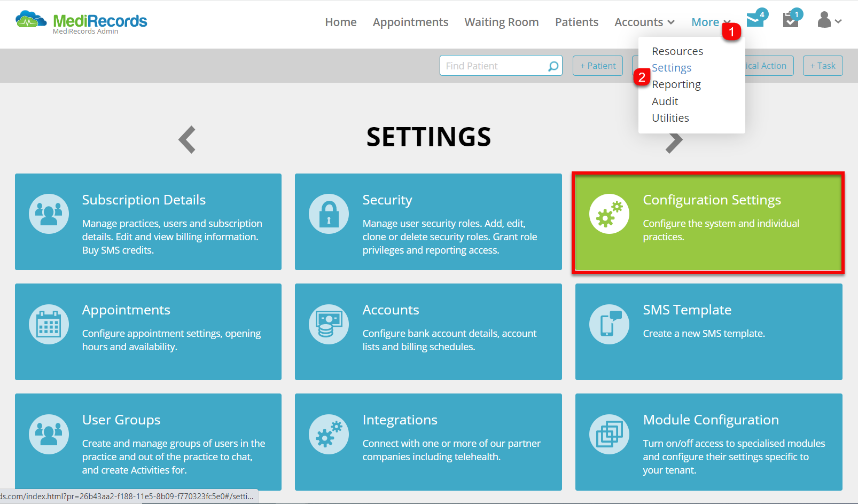Open the mail messages envelope icon
This screenshot has height=504, width=858.
coord(755,20)
